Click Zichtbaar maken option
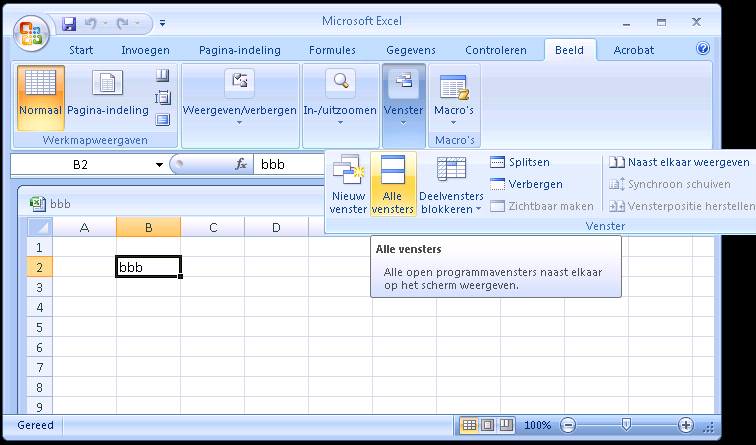Screen dimensions: 756x445 (541, 206)
